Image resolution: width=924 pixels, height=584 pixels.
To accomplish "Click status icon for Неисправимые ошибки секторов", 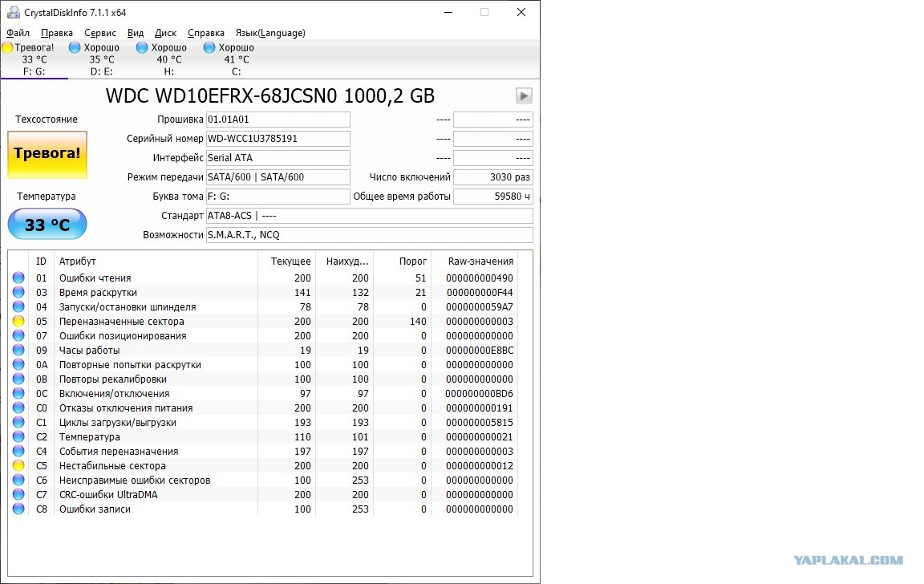I will [x=19, y=480].
